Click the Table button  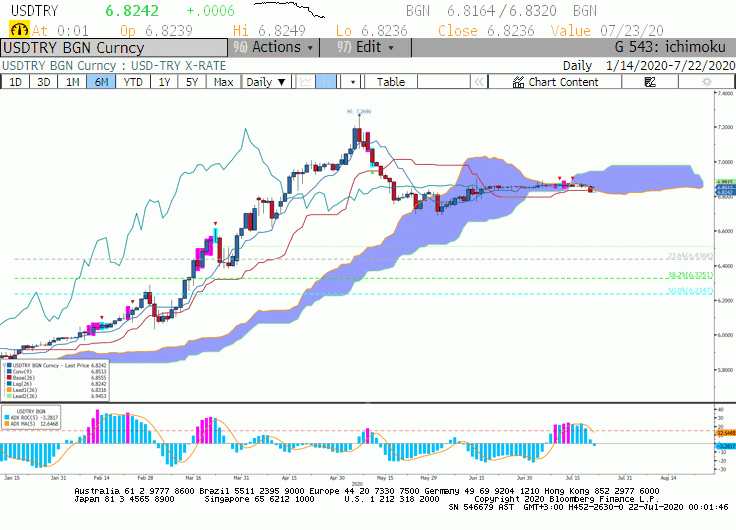(391, 82)
